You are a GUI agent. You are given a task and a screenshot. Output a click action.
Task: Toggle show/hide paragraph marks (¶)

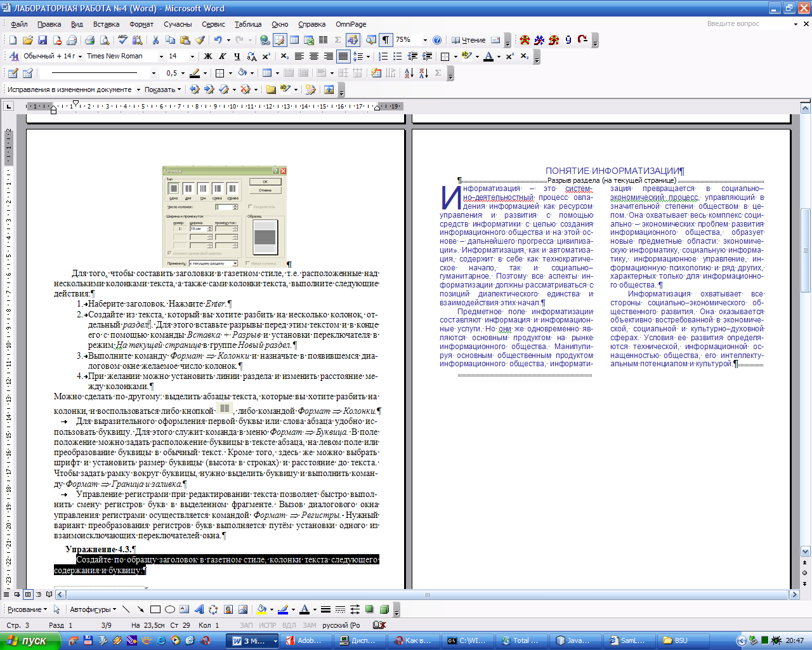point(385,40)
